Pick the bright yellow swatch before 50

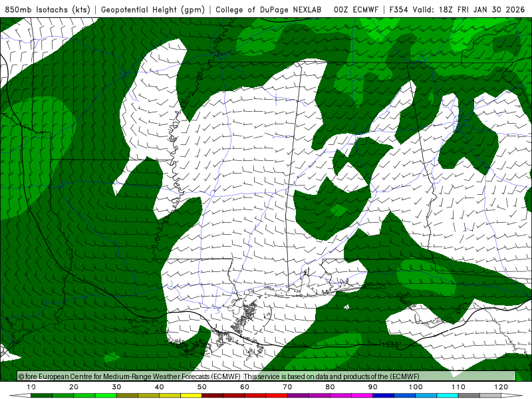coord(191,396)
